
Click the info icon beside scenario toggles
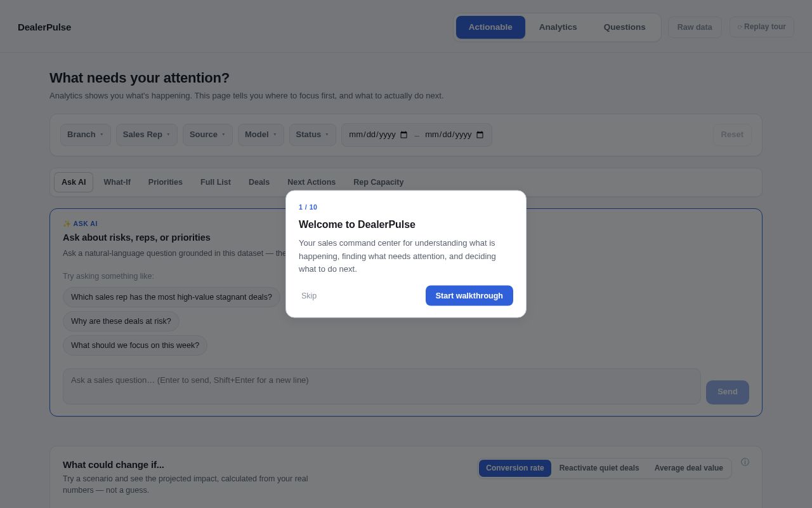745,462
